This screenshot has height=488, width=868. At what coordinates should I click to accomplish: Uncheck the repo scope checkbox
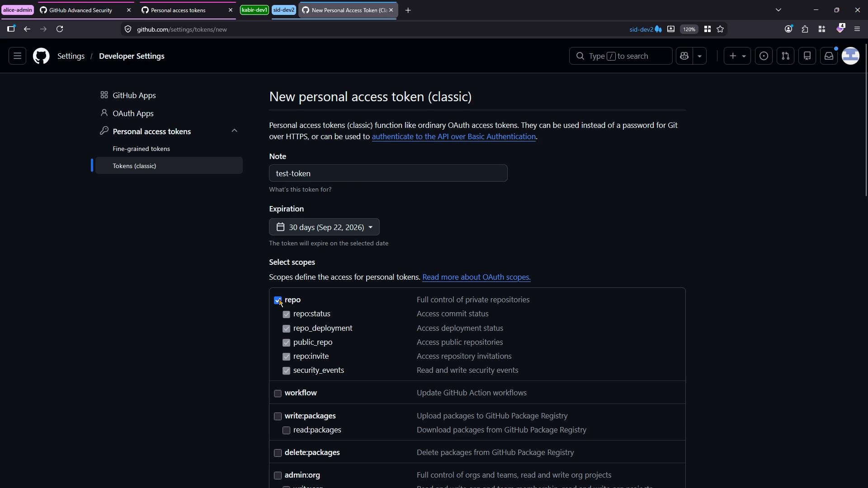point(278,300)
